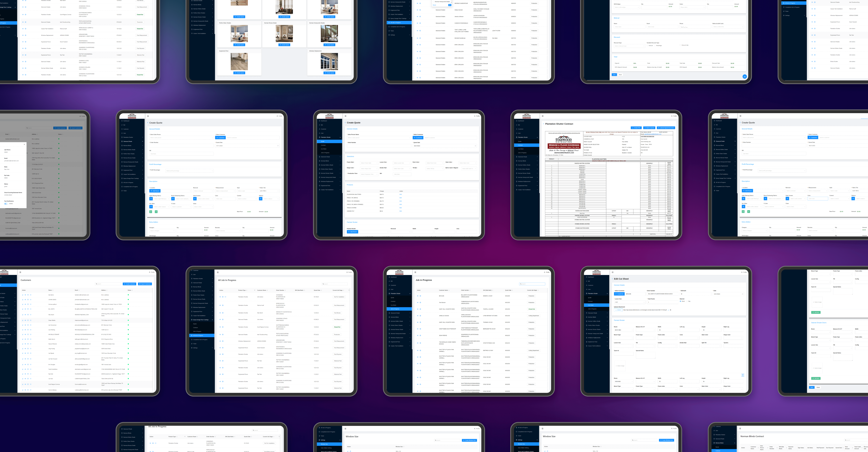868x452 pixels.
Task: Click the Sidemark input field containing M
Action: (x=695, y=294)
